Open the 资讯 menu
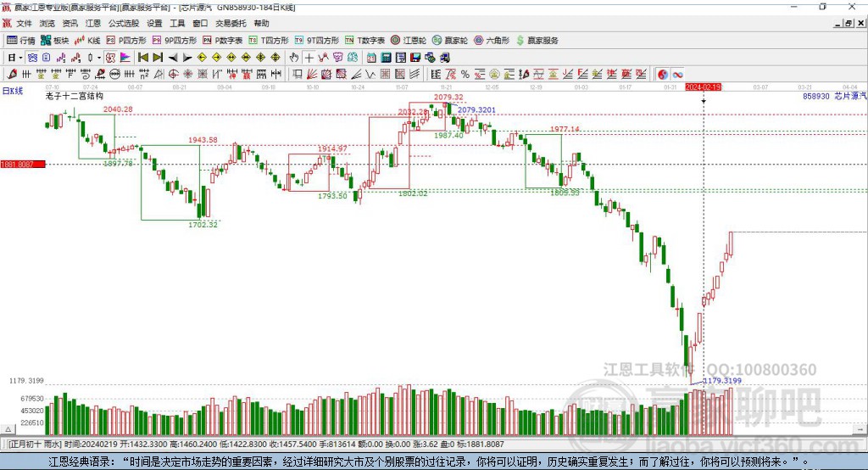Screen dimensions: 868x470 coord(70,23)
